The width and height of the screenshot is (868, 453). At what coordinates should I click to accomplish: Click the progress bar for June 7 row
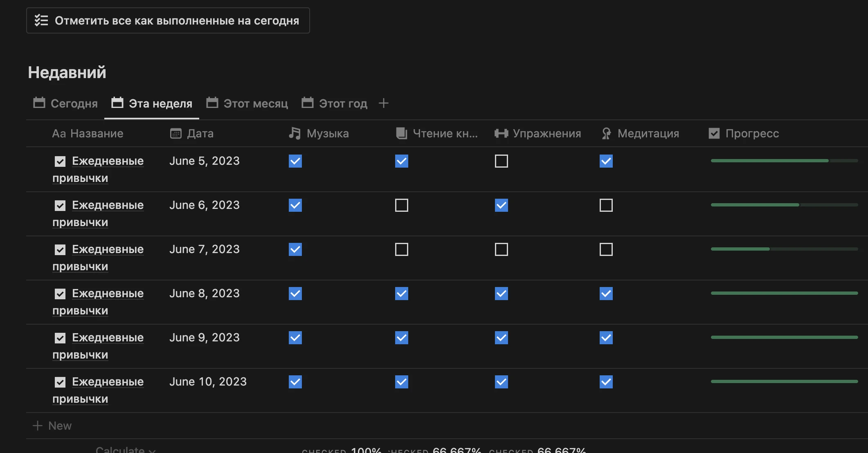pyautogui.click(x=785, y=249)
